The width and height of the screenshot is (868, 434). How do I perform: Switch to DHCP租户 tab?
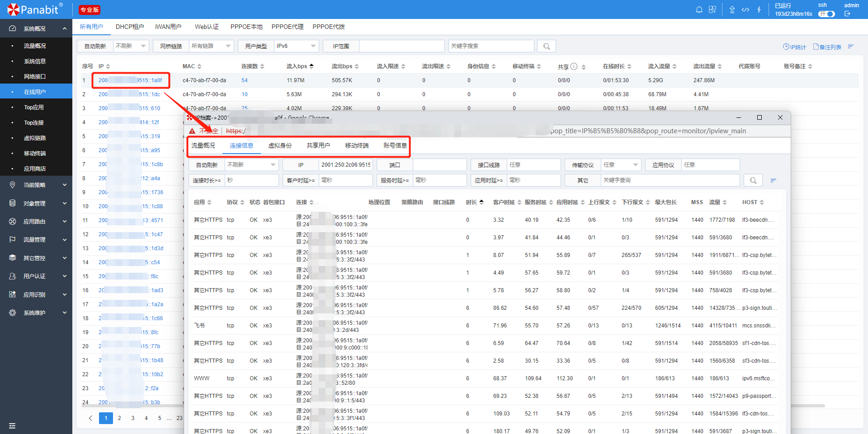(130, 27)
